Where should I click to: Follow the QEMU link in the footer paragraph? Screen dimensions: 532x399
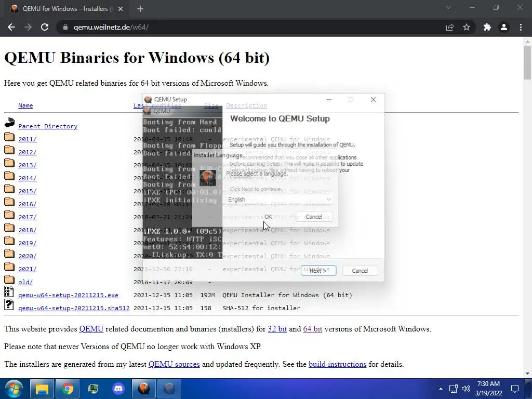click(91, 329)
